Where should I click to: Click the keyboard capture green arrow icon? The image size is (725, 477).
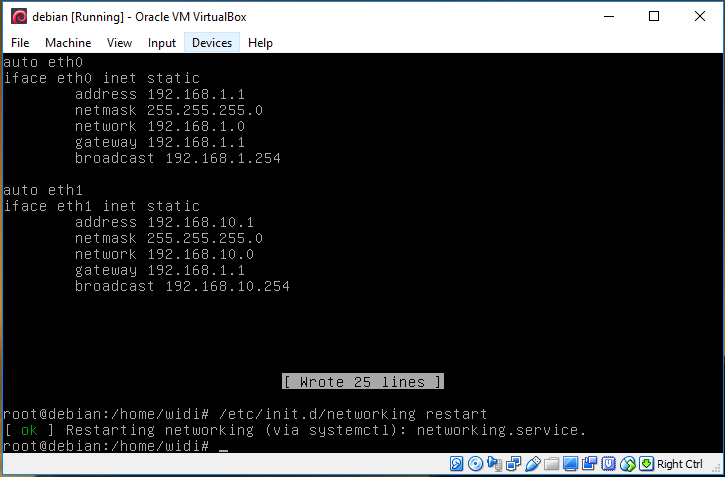tap(646, 464)
